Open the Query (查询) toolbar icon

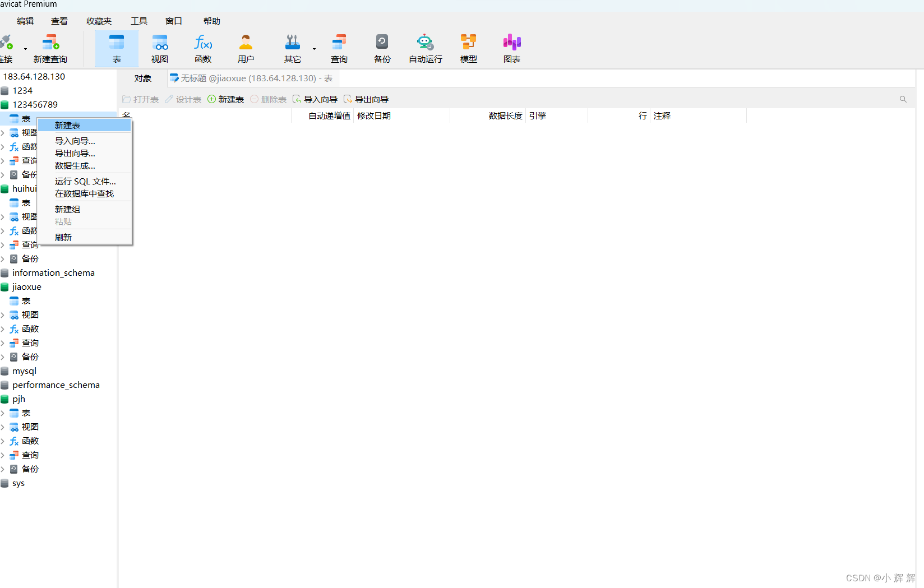pyautogui.click(x=339, y=48)
